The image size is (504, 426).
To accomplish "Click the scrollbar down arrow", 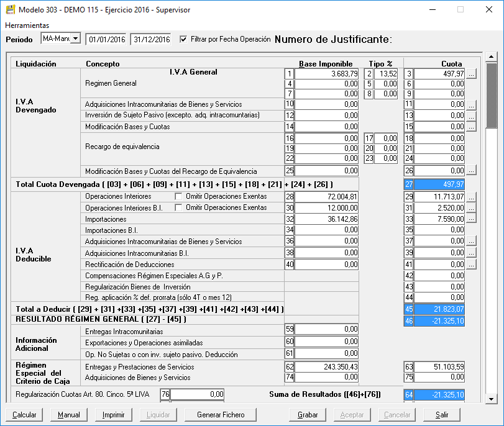I will (x=491, y=399).
